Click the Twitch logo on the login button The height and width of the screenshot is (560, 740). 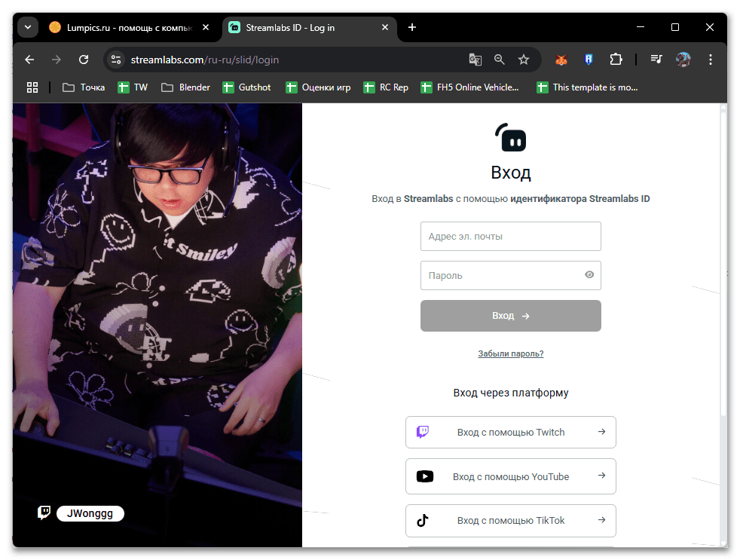[x=423, y=432]
